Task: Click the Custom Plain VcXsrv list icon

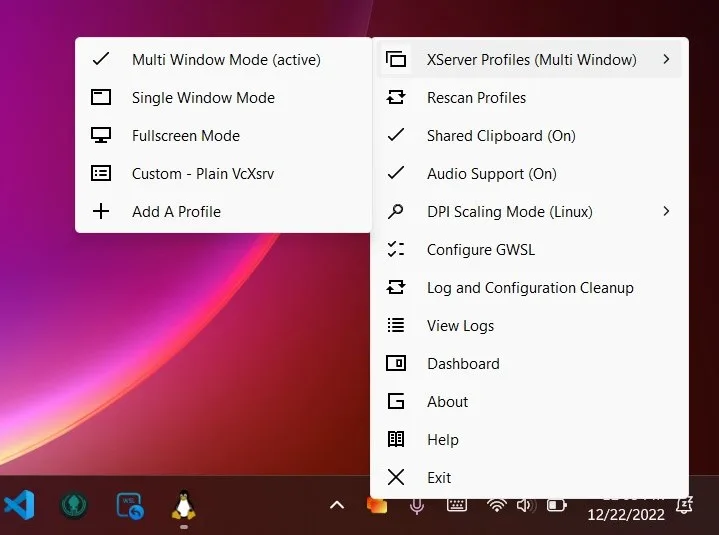Action: (101, 173)
